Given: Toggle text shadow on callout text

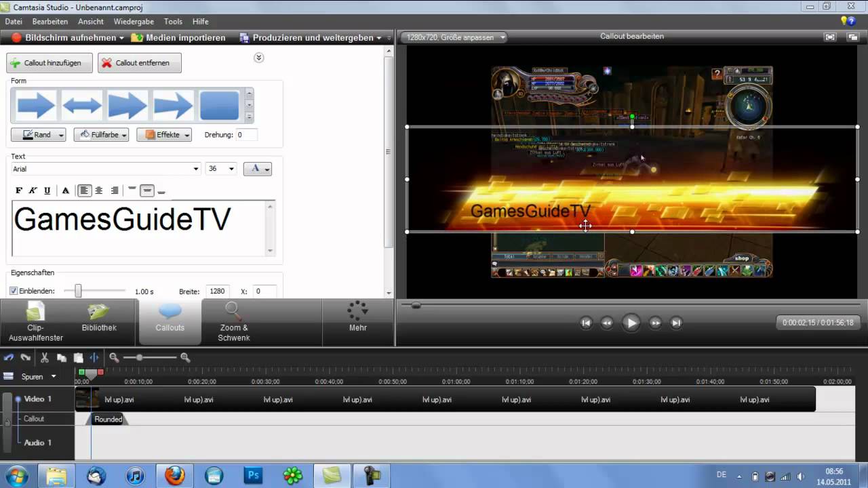Looking at the screenshot, I should (65, 190).
